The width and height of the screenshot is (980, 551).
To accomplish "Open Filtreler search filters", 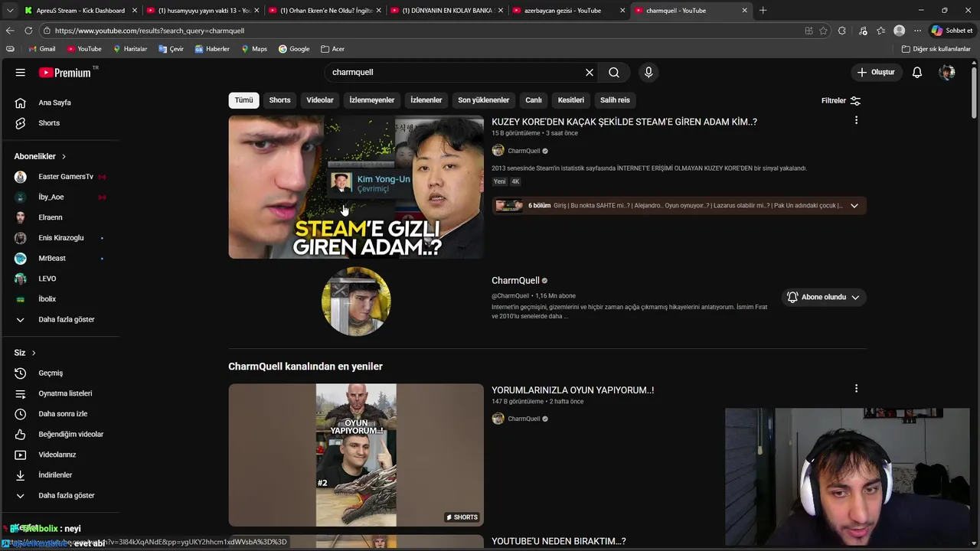I will tap(841, 100).
